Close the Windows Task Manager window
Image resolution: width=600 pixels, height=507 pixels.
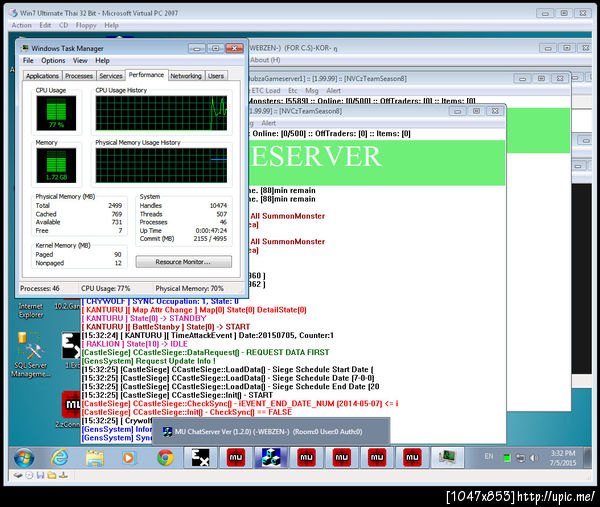pyautogui.click(x=235, y=48)
